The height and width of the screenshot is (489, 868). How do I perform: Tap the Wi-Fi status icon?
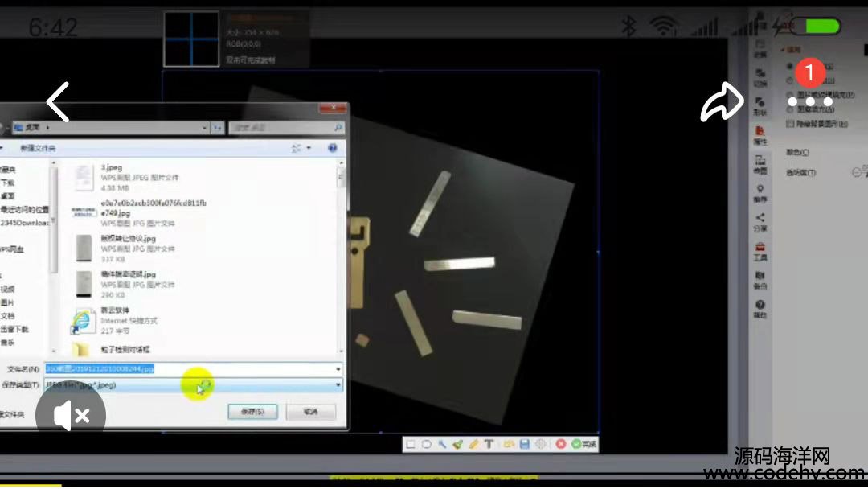664,27
